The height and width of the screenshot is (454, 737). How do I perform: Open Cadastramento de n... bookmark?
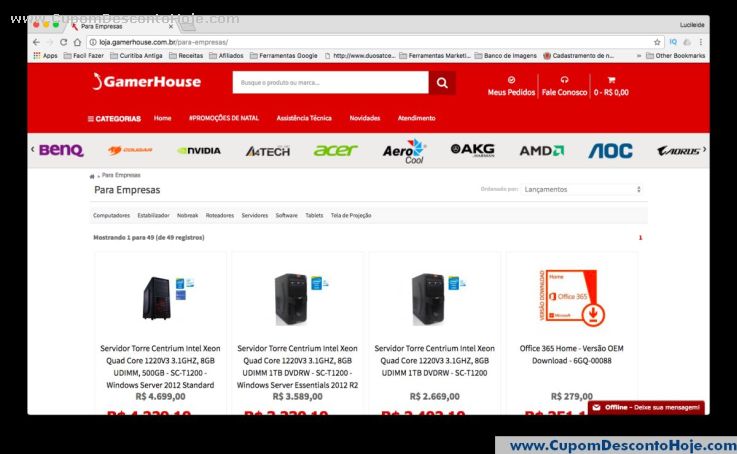pos(579,55)
